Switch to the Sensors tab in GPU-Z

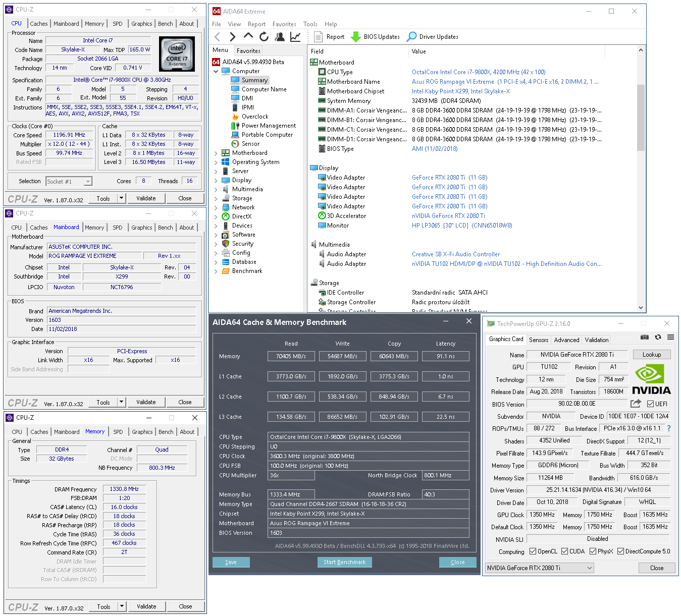coord(539,340)
